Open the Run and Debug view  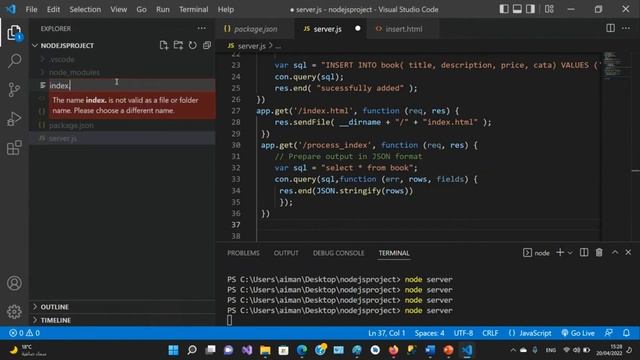tap(14, 119)
